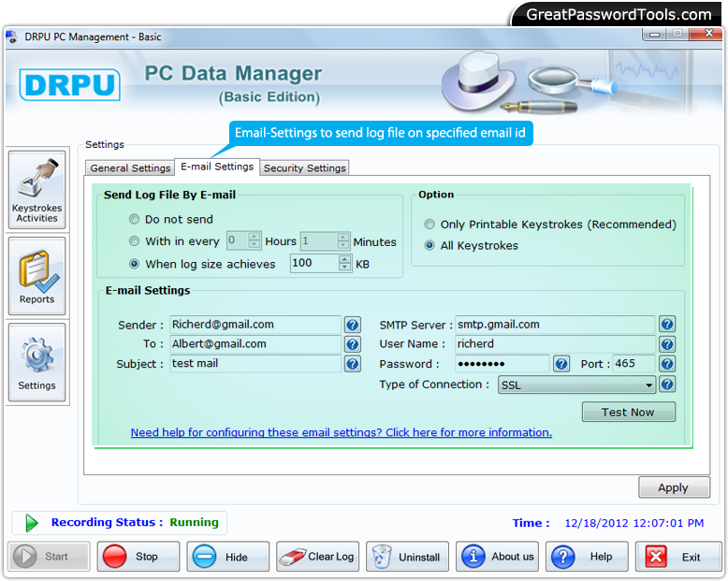Open the Help button
Screen dimensions: 728x581
click(x=587, y=557)
